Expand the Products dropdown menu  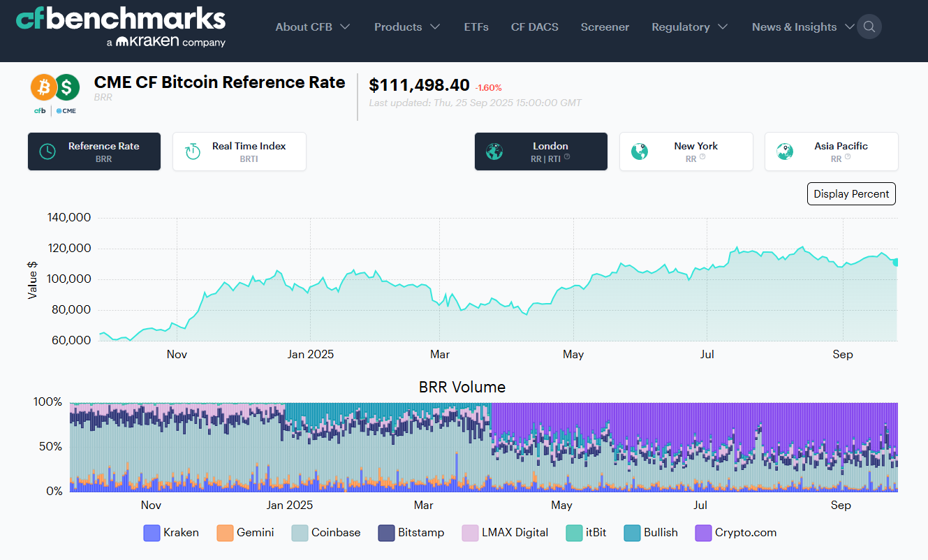(x=407, y=27)
